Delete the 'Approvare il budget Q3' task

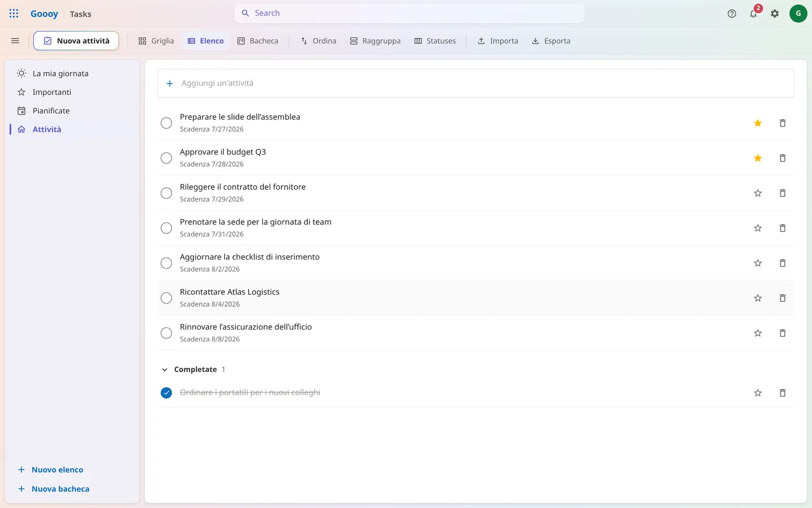coord(783,158)
